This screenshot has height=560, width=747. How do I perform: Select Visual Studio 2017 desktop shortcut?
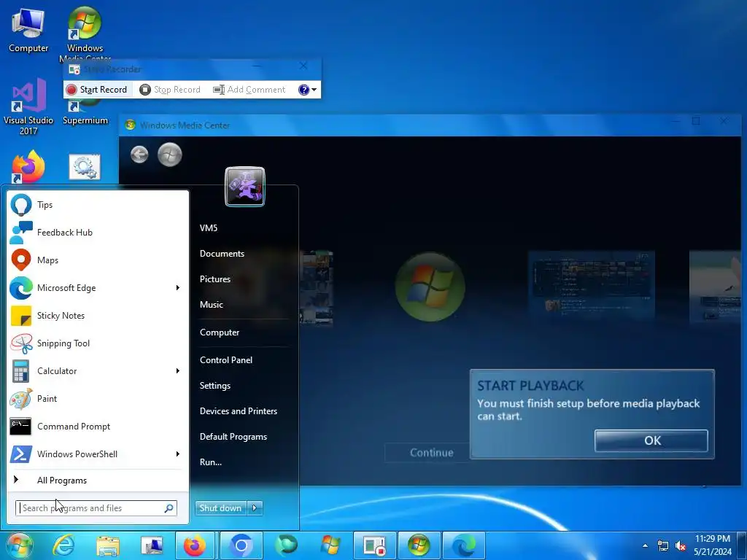point(28,106)
